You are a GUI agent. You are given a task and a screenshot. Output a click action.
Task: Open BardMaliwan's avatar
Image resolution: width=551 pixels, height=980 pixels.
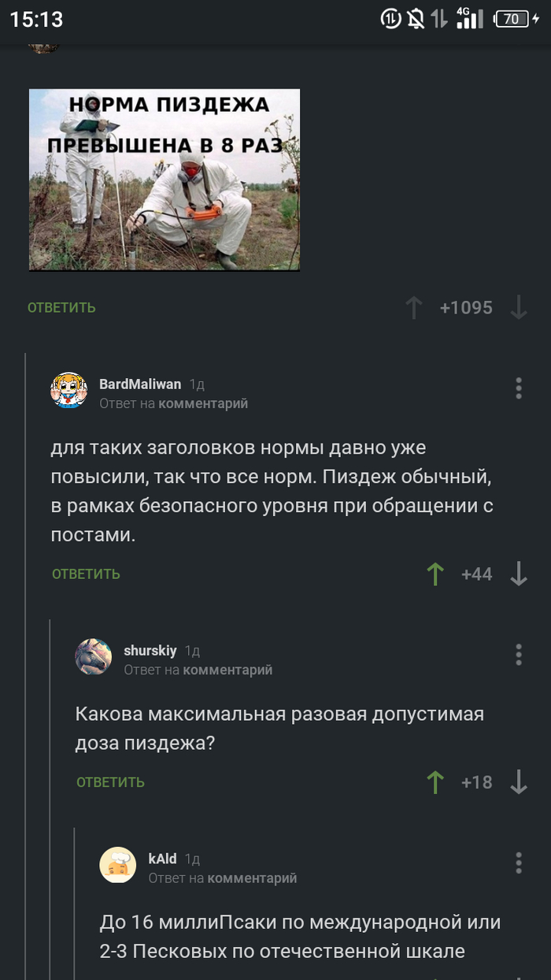coord(69,390)
